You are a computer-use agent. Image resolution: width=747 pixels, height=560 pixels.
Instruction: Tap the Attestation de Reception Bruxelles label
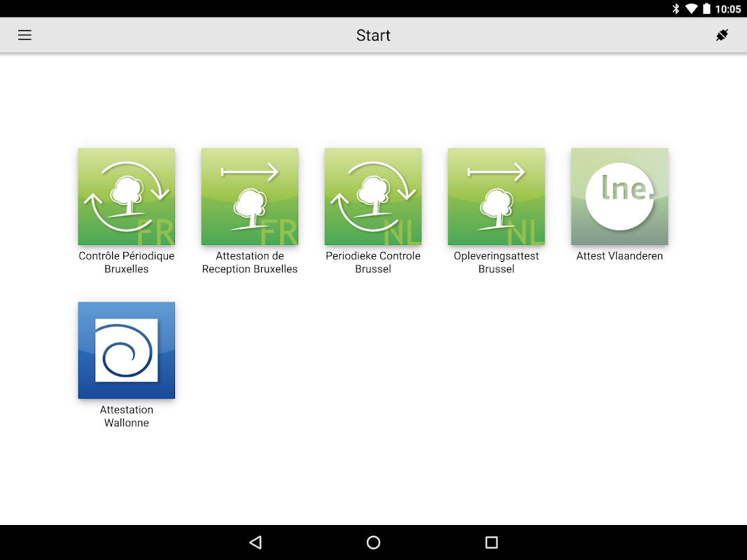250,262
